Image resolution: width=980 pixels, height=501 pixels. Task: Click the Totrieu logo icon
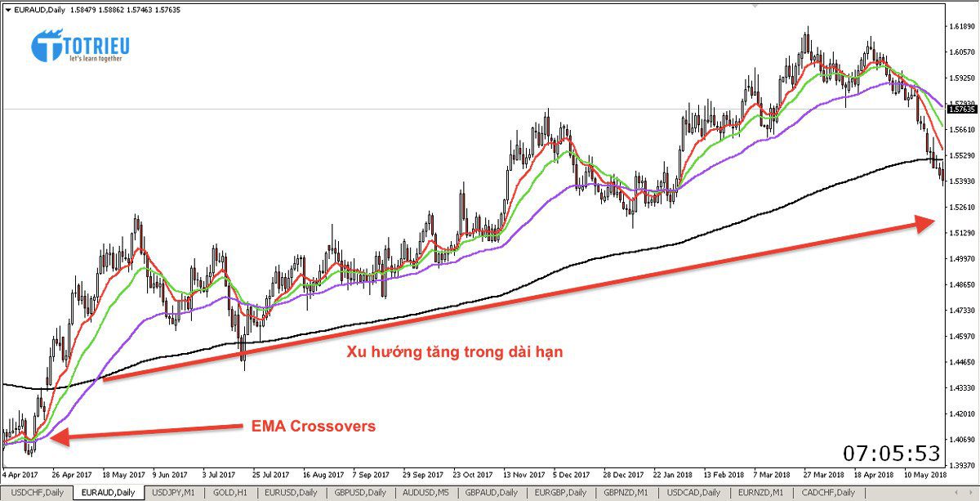coord(47,46)
